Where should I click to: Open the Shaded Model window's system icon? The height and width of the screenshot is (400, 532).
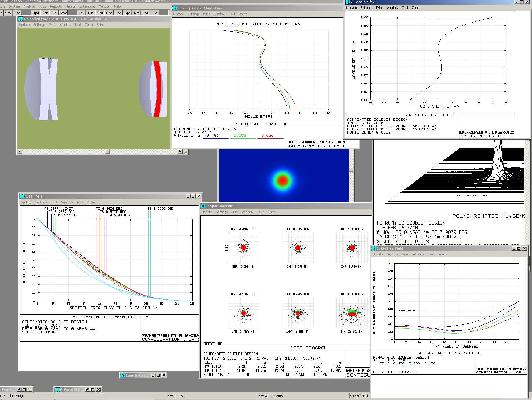point(20,19)
